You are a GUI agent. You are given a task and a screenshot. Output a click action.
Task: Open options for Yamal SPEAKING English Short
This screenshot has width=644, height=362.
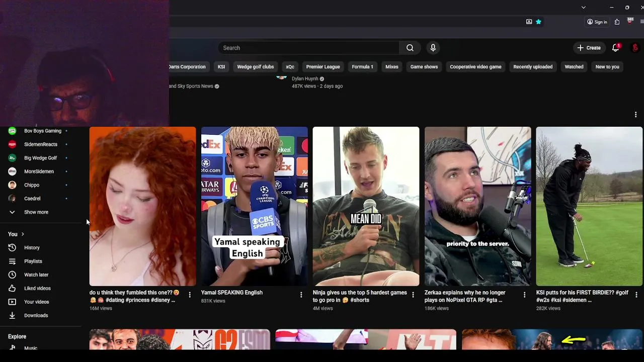(301, 295)
